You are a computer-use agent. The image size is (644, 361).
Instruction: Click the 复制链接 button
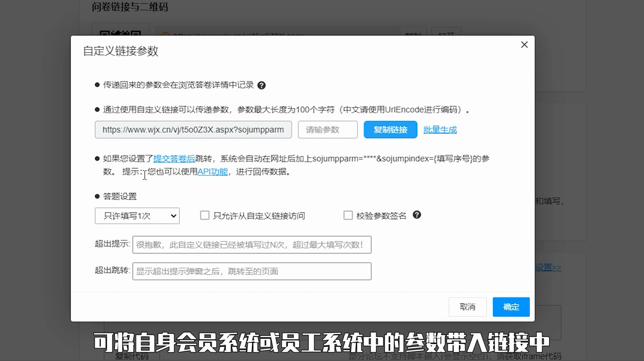point(390,130)
